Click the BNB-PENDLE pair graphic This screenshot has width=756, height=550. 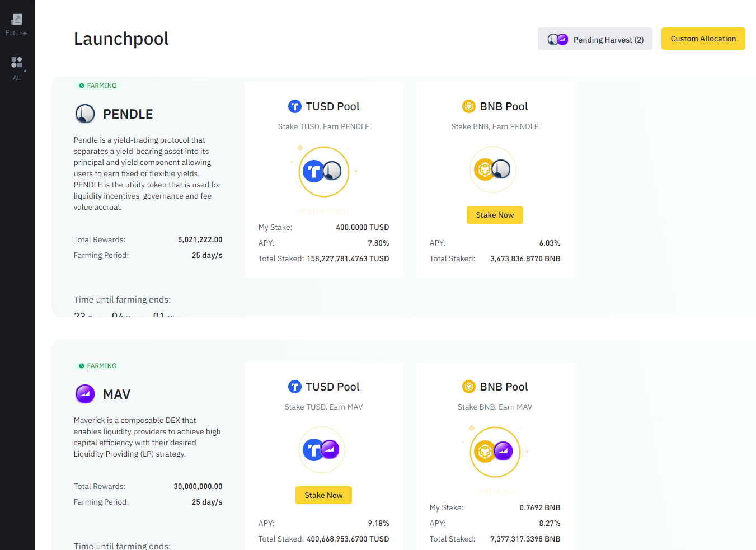pos(492,169)
